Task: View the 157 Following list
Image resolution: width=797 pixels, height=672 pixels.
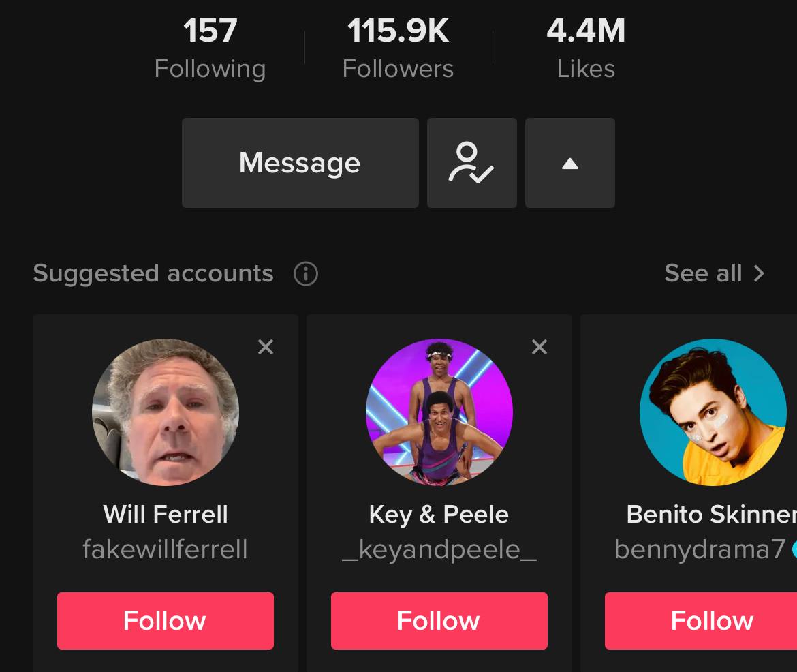Action: (x=209, y=46)
